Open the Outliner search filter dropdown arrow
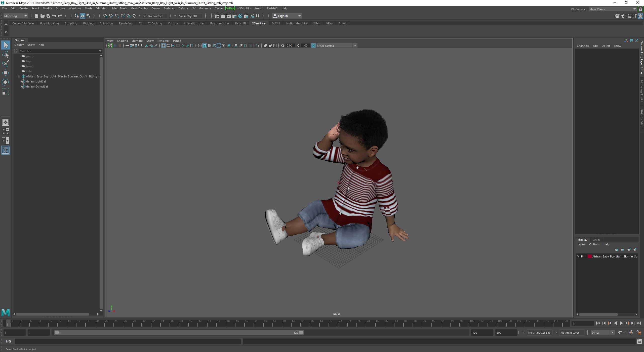 coord(100,51)
